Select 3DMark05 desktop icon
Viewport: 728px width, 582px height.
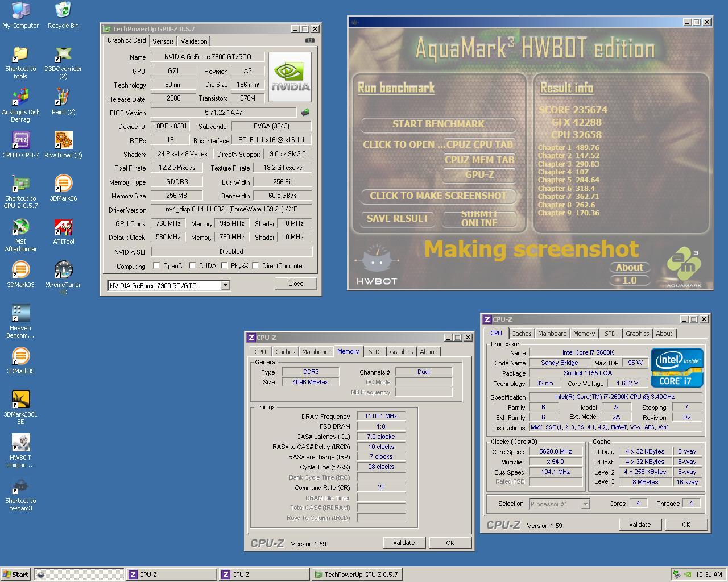[x=20, y=361]
